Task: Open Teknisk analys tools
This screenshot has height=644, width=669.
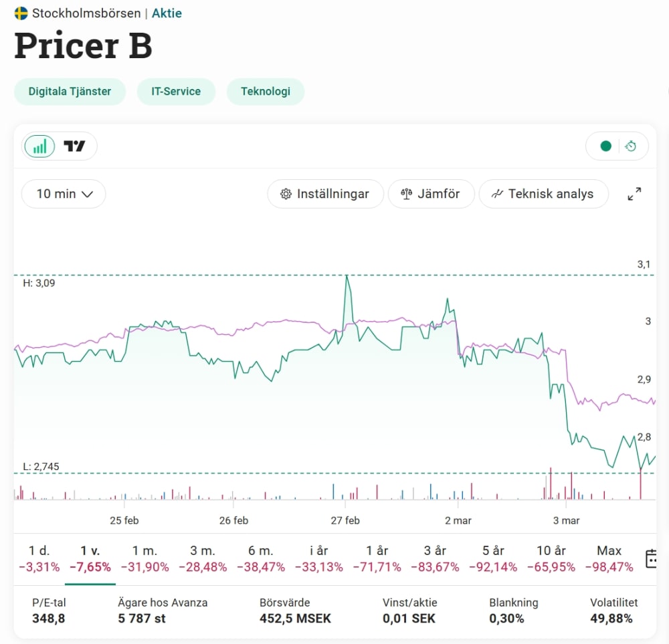Action: [x=543, y=194]
